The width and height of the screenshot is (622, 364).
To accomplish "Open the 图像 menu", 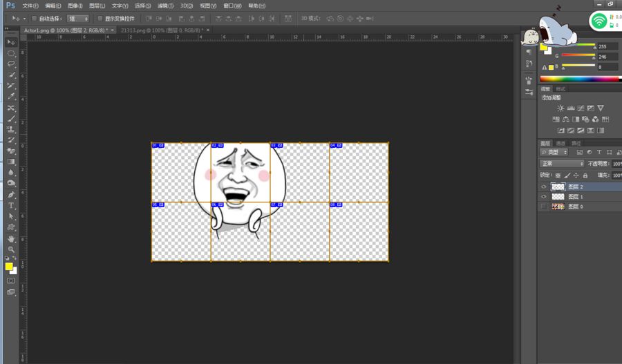I will point(75,6).
